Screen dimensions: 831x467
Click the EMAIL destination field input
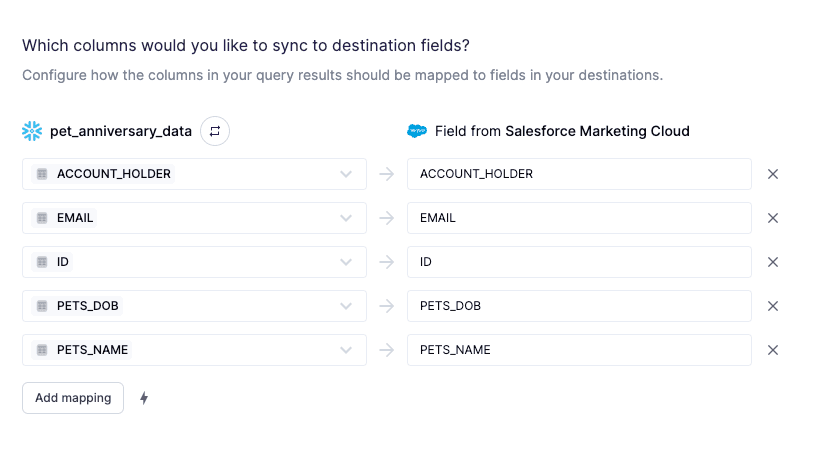tap(579, 218)
